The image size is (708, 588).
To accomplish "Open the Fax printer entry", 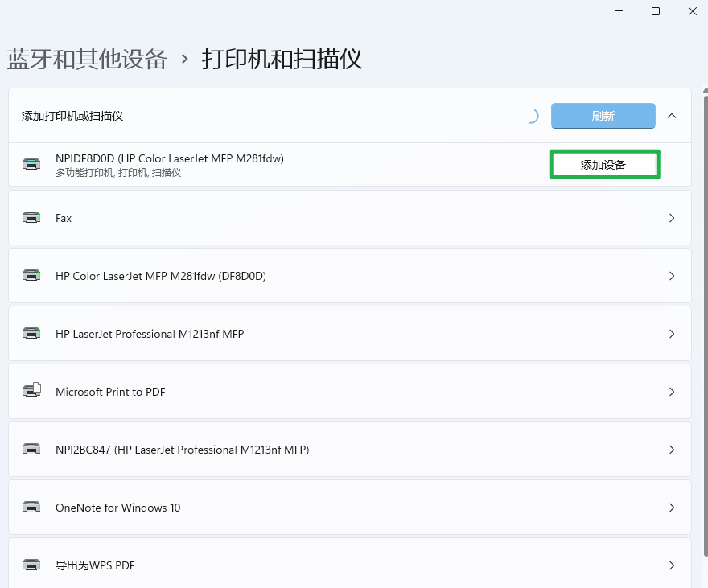I will pyautogui.click(x=350, y=218).
